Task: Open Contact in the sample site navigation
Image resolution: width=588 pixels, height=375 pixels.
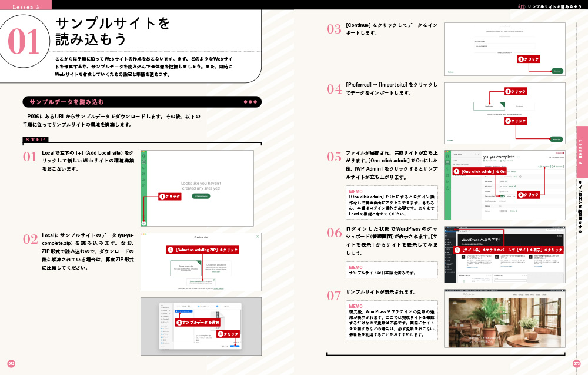Action: click(x=544, y=295)
